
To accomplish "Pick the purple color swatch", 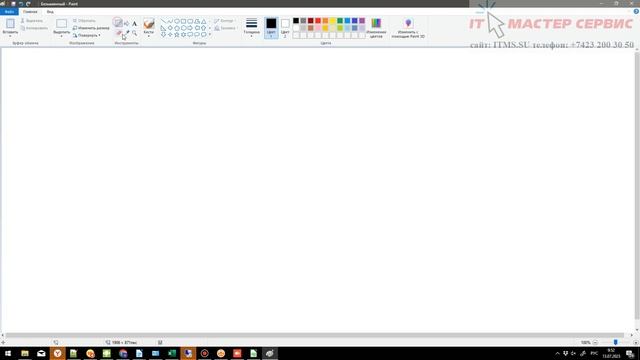I will (362, 20).
